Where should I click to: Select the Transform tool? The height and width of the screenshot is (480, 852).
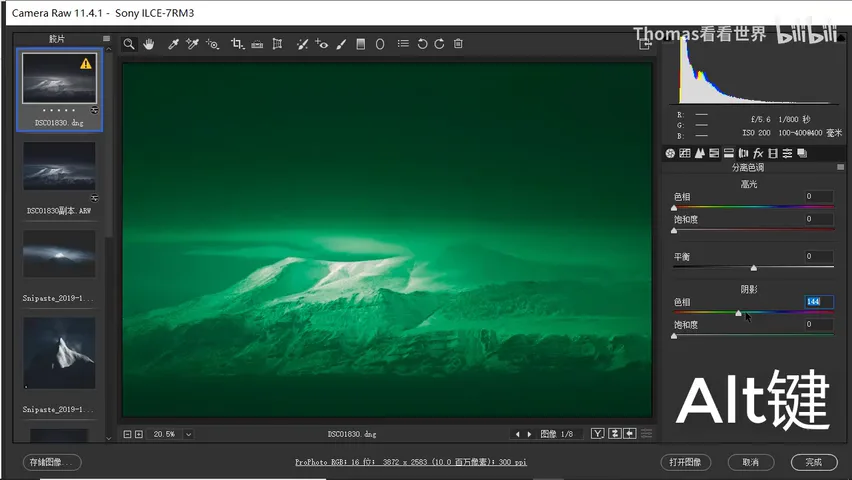point(277,44)
